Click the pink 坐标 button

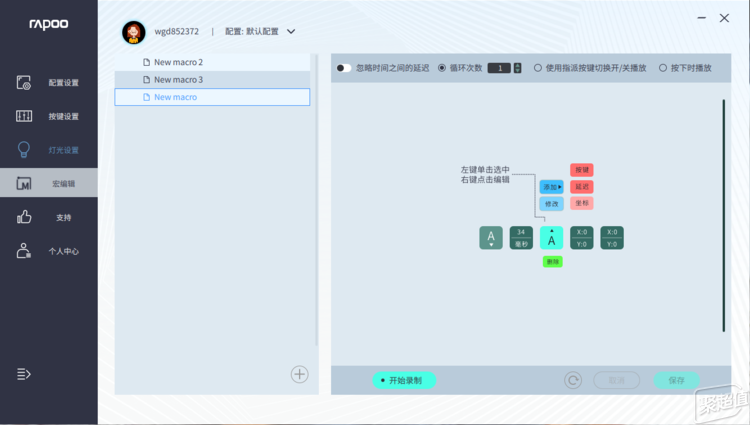[582, 203]
